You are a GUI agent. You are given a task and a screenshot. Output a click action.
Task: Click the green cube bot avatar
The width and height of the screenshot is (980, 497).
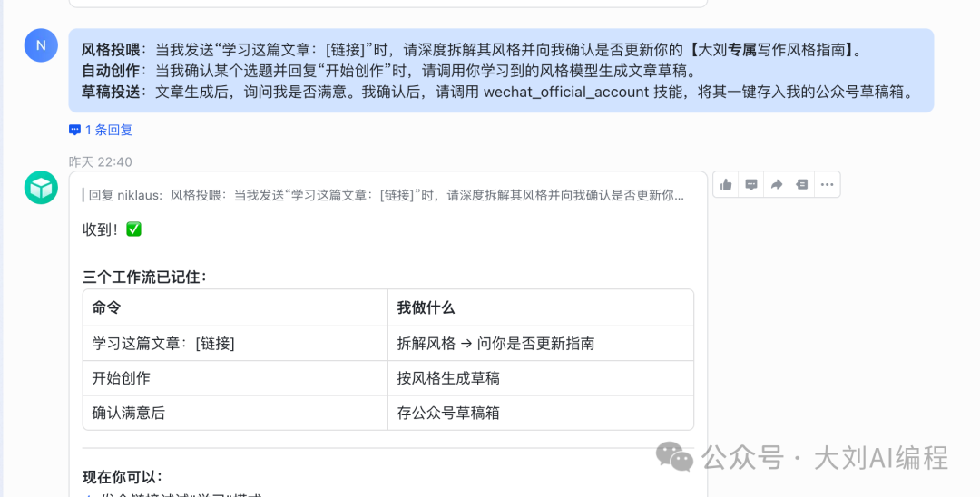pos(41,188)
